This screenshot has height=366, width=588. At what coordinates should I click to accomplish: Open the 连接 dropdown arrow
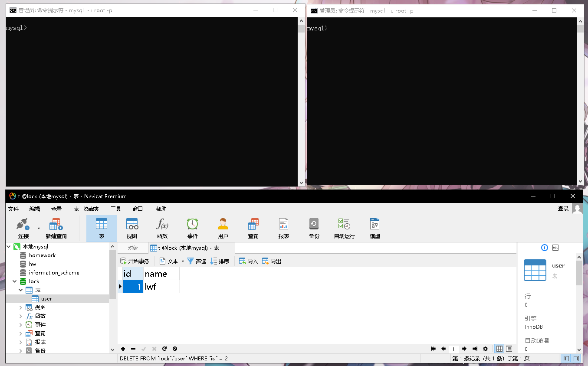[x=39, y=228]
